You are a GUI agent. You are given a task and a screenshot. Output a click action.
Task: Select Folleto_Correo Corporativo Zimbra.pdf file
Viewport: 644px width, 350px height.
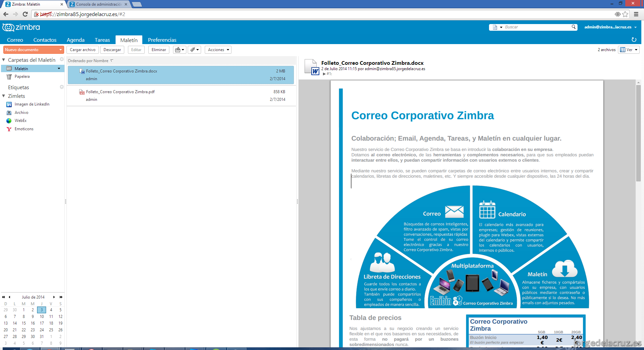(181, 96)
